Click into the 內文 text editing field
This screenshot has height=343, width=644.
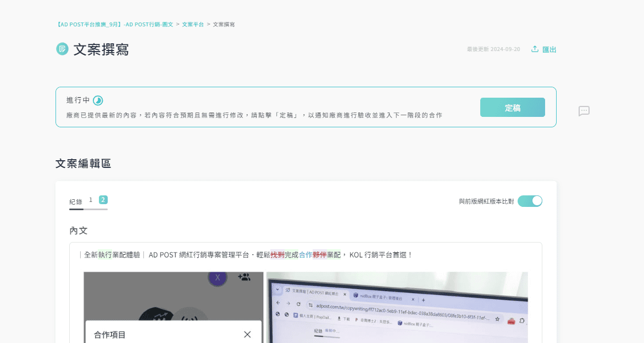pos(306,293)
